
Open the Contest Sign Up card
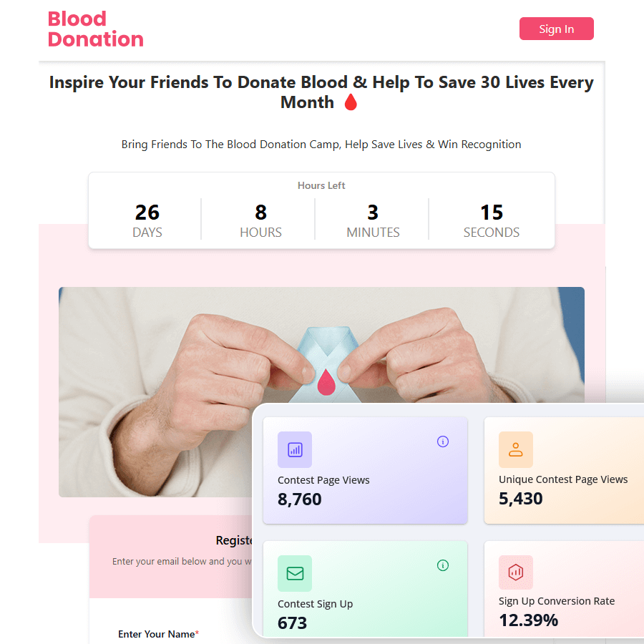pyautogui.click(x=365, y=590)
